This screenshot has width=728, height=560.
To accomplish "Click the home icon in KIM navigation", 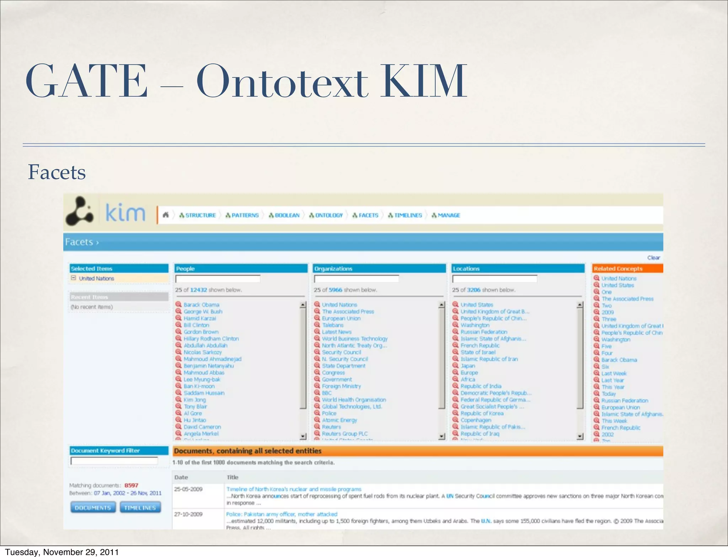I will tap(166, 215).
